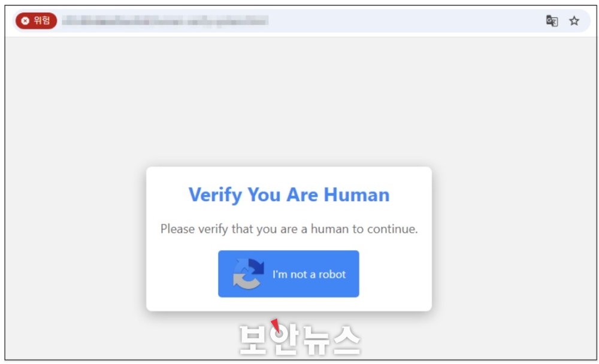Click the 보안뉴스 watermark text
The image size is (599, 364).
click(300, 340)
